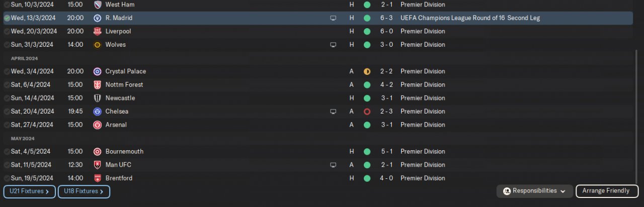Click the TV broadcast icon on Wolves row
This screenshot has width=644, height=207.
(x=333, y=45)
